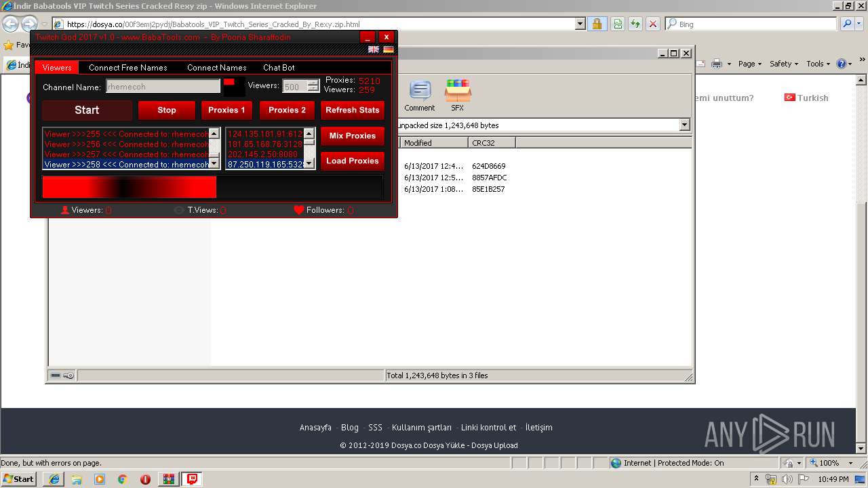Viewport: 868px width, 488px height.
Task: Open the IE help question mark icon
Action: tap(841, 64)
